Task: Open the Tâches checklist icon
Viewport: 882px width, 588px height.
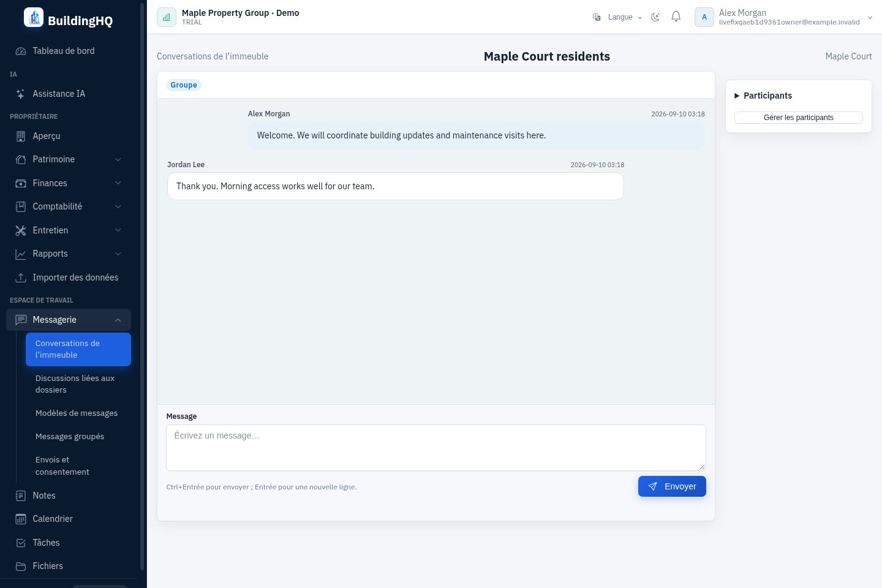Action: [x=21, y=543]
